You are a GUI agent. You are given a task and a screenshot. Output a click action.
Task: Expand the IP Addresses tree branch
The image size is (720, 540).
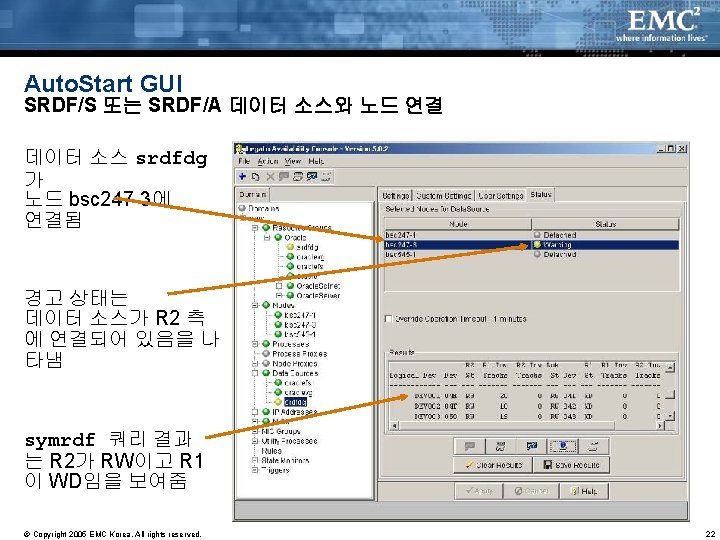255,411
